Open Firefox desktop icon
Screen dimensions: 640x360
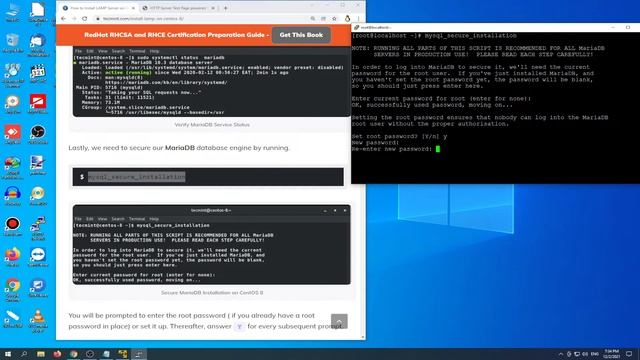(12, 256)
